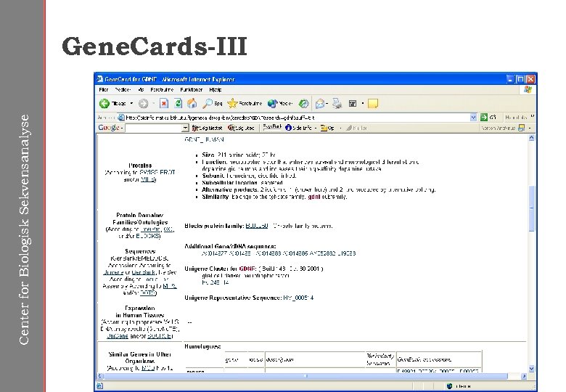Image resolution: width=566 pixels, height=392 pixels.
Task: Open Media pane with globe Medier icon
Action: pyautogui.click(x=280, y=104)
